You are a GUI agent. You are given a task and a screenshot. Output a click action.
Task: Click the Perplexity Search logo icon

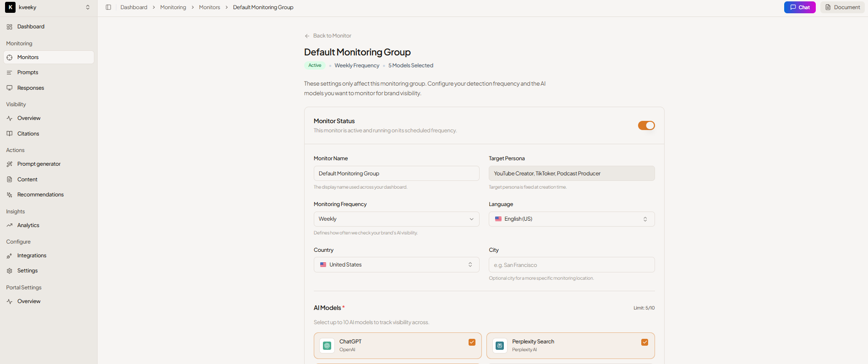[x=500, y=346]
